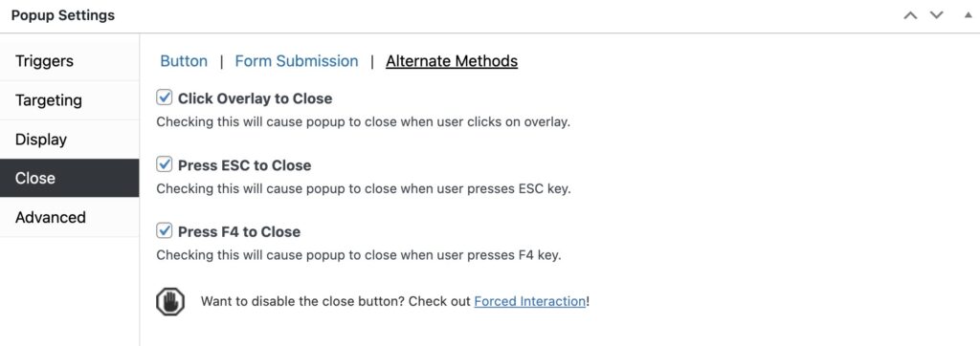This screenshot has height=346, width=980.
Task: Click the Press F4 to Close label
Action: pos(239,231)
